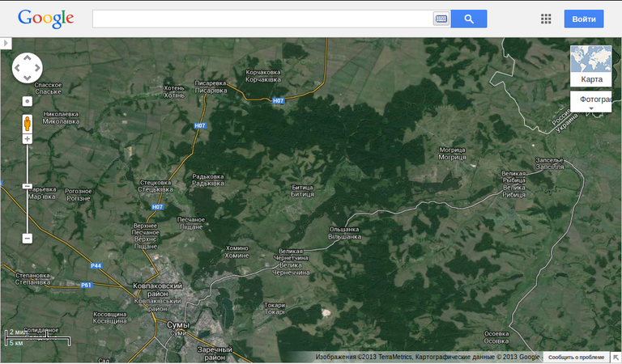Open the Google apps grid

pos(546,19)
